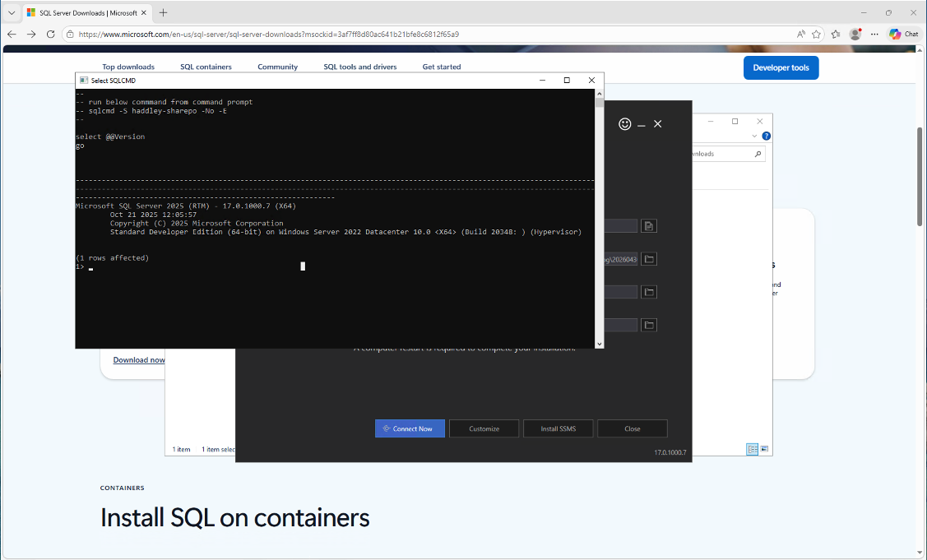Click the Developer tools button

(781, 67)
